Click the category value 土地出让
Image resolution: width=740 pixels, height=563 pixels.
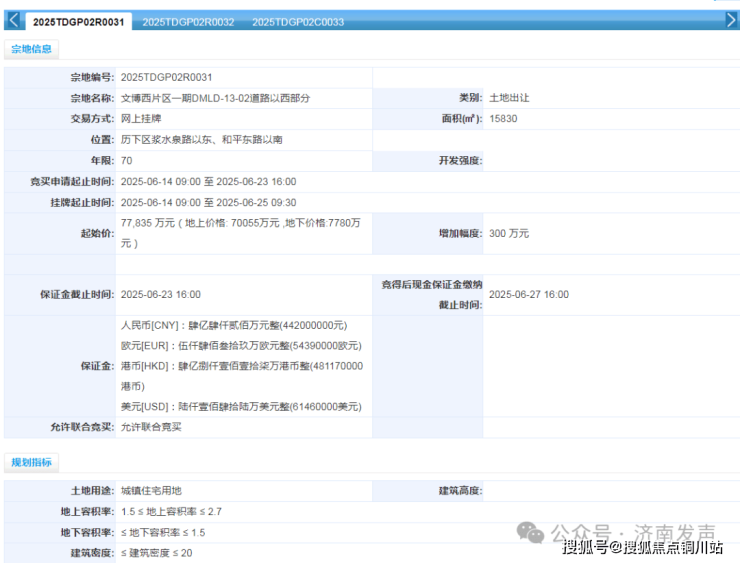[509, 98]
